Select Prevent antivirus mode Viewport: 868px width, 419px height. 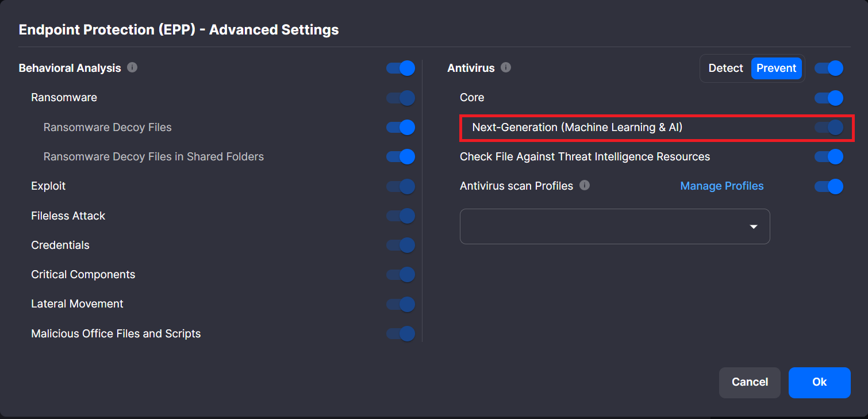pos(776,68)
